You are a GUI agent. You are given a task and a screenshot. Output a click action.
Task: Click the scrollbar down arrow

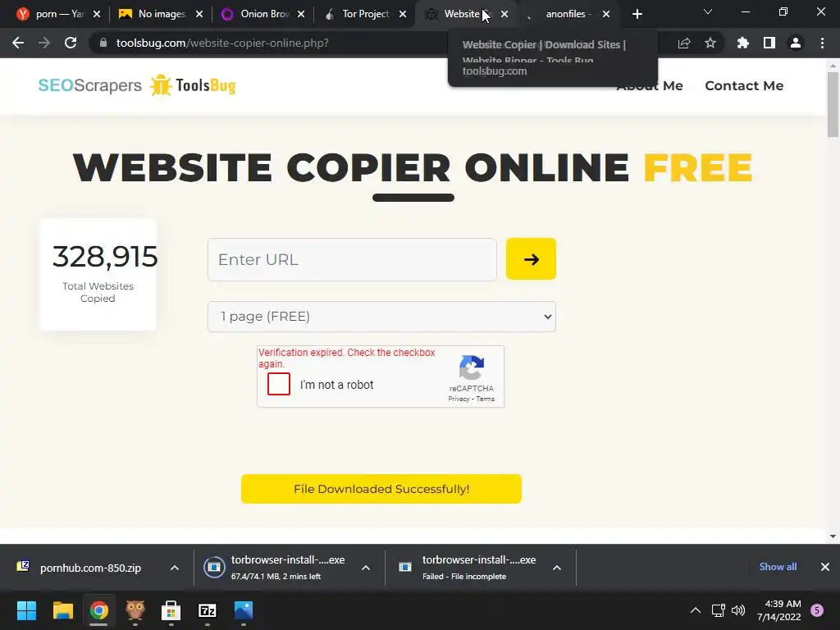pyautogui.click(x=833, y=536)
